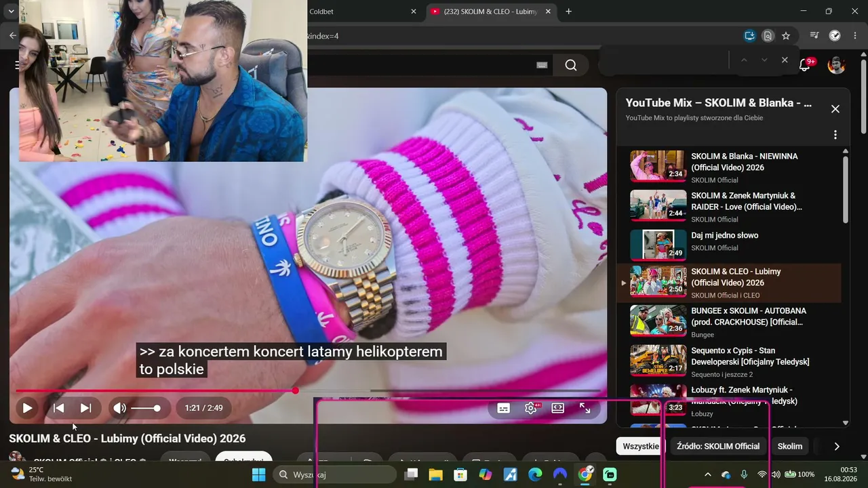Select the current SKOLIM & CLEO - Lubimy playlist item
Viewport: 868px width, 488px height.
point(729,283)
